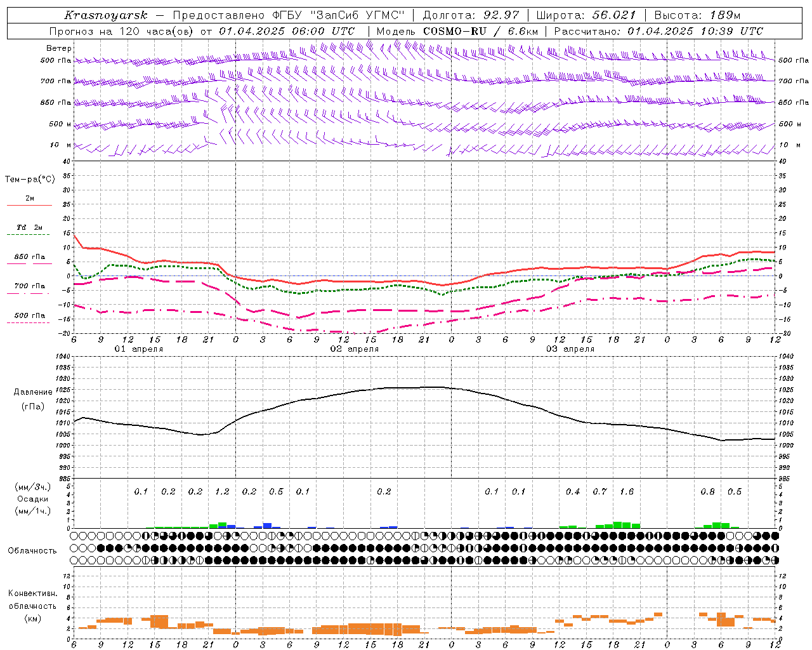The width and height of the screenshot is (812, 650).
Task: Click the 'Td 2м' dew point legend entry
Action: point(30,227)
